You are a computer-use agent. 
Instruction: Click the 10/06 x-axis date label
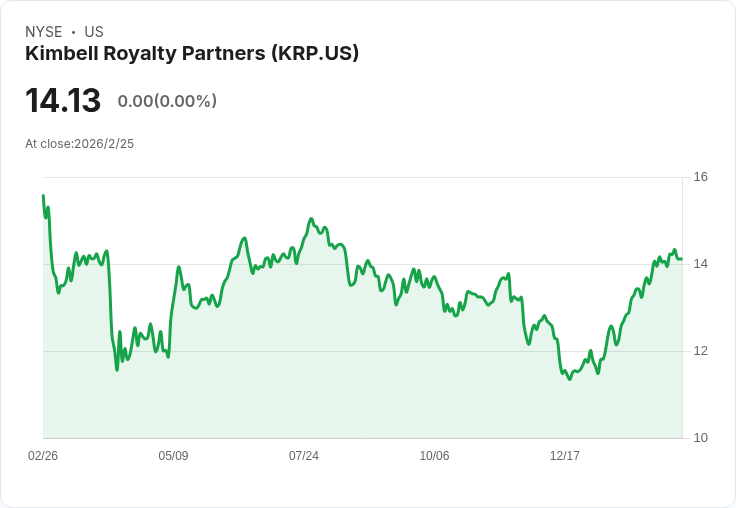pyautogui.click(x=434, y=455)
